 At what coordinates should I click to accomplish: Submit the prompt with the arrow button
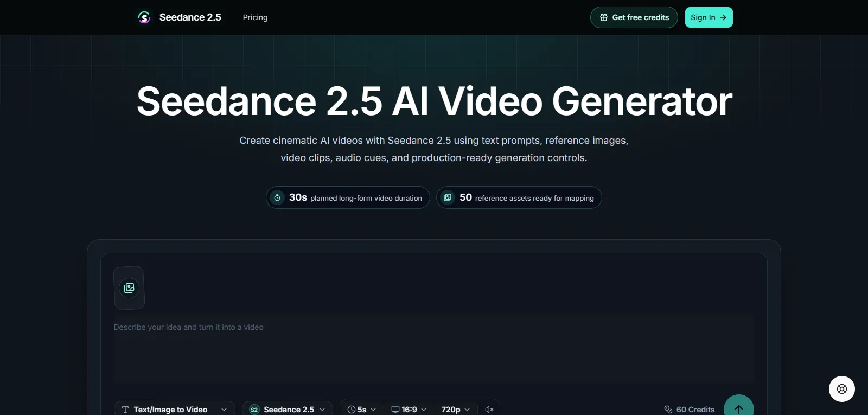(x=739, y=406)
